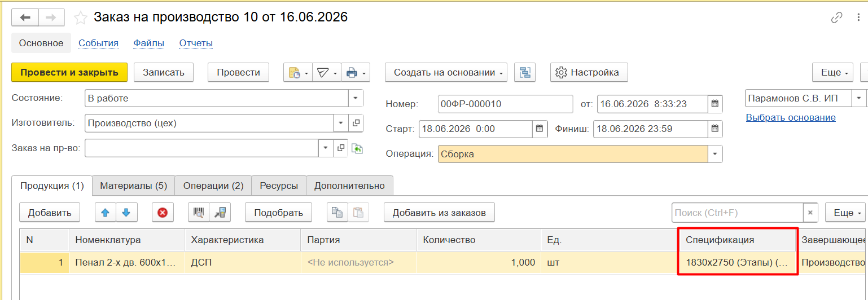Click the Количество column header
Viewport: 868px width, 300px height.
coord(479,240)
